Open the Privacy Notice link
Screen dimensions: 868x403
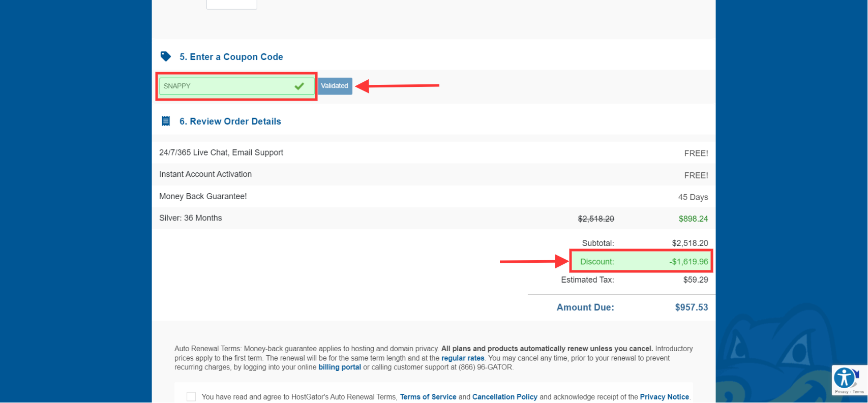(x=664, y=397)
